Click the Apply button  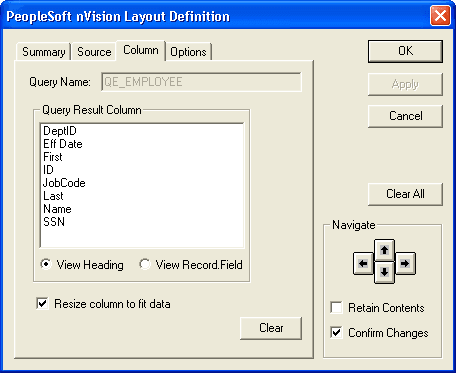405,84
